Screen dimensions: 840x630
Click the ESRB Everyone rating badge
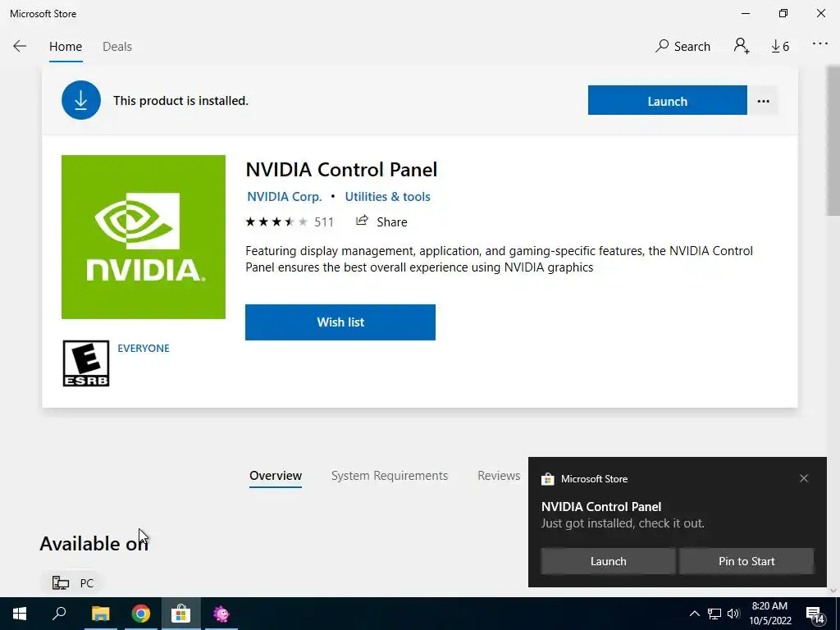pos(85,363)
